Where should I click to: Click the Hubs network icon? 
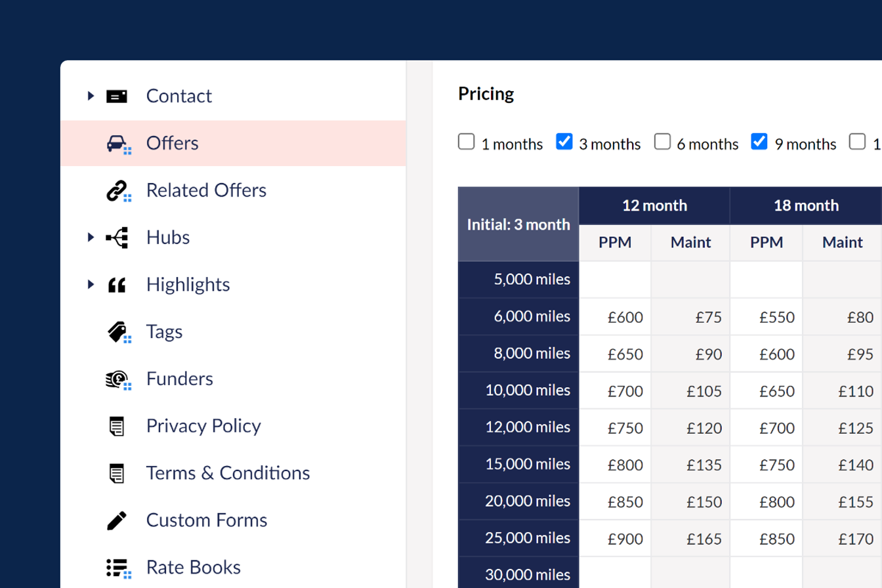[117, 238]
